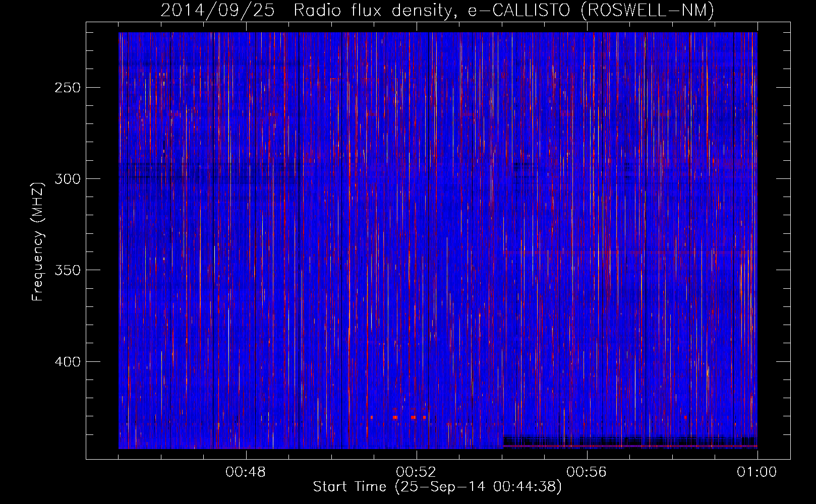The height and width of the screenshot is (504, 816).
Task: Click the '00:56' time axis label
Action: (587, 472)
